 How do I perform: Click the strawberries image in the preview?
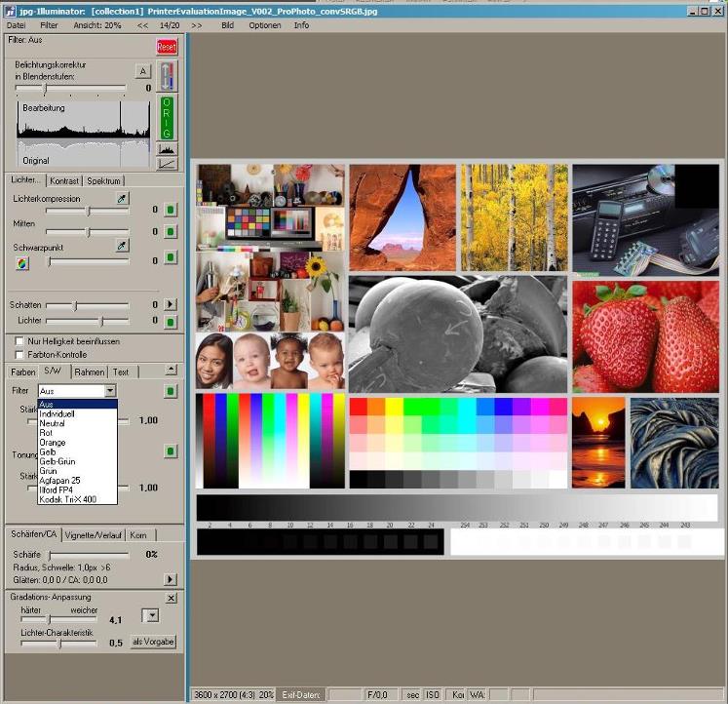(645, 337)
